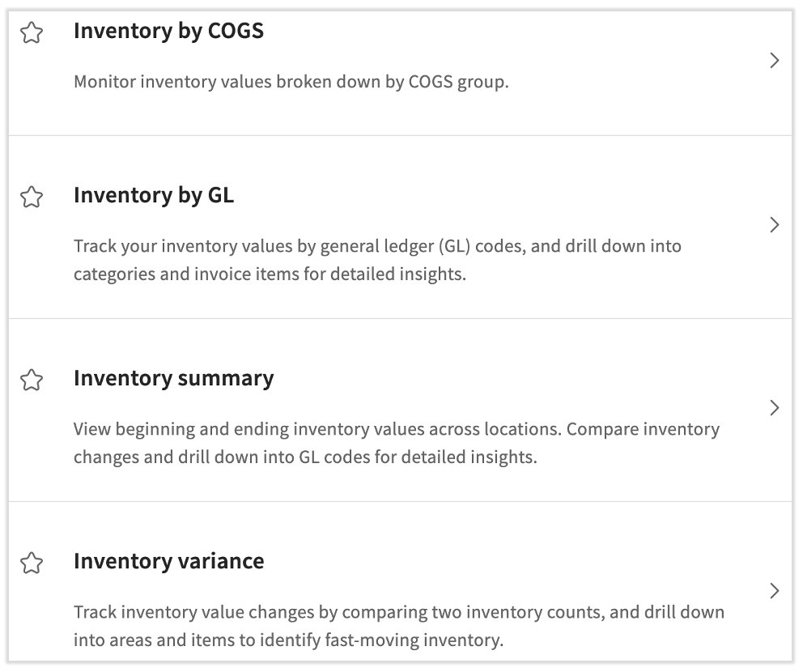Viewport: 803px width, 672px height.
Task: Click the right arrow for Inventory by GL
Action: 775,224
